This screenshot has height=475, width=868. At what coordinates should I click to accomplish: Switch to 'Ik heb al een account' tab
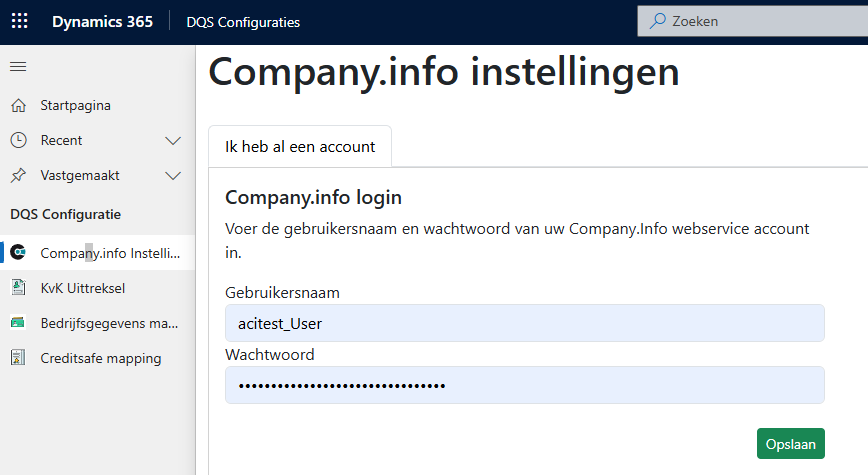(300, 146)
